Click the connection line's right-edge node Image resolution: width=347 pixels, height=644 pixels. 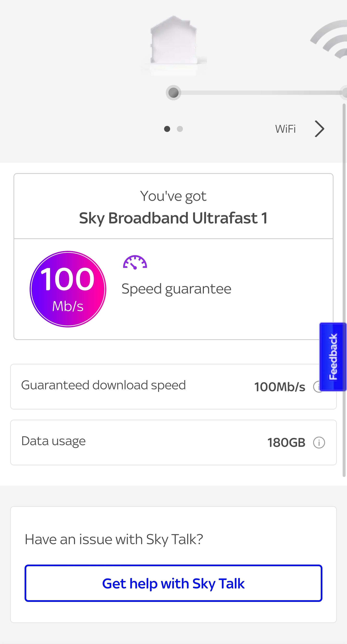345,93
